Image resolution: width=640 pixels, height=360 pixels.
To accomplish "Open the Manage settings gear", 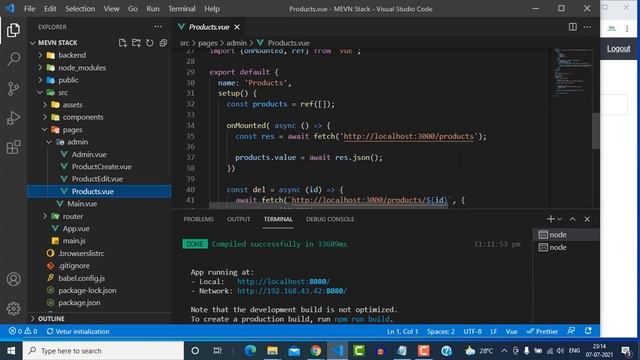I will pos(13,308).
